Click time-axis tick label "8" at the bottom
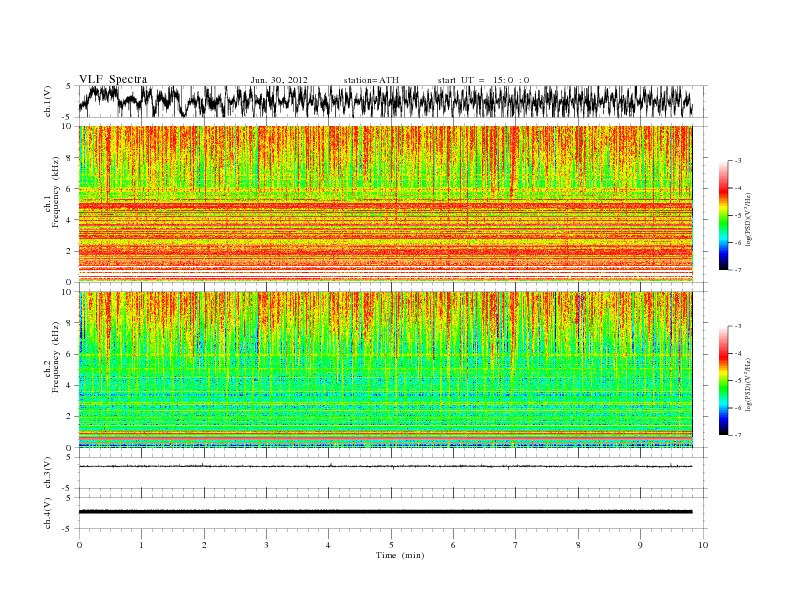This screenshot has height=612, width=792. click(578, 545)
